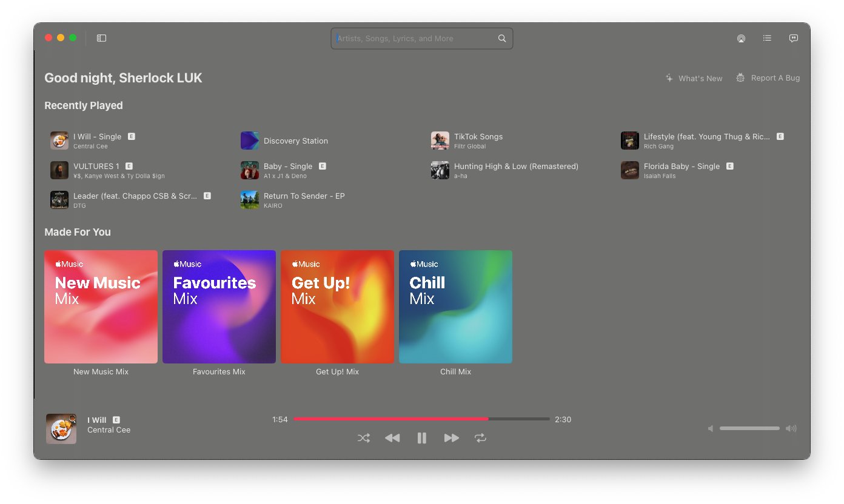The image size is (844, 504).
Task: Open Baby - Single artwork
Action: [x=250, y=170]
